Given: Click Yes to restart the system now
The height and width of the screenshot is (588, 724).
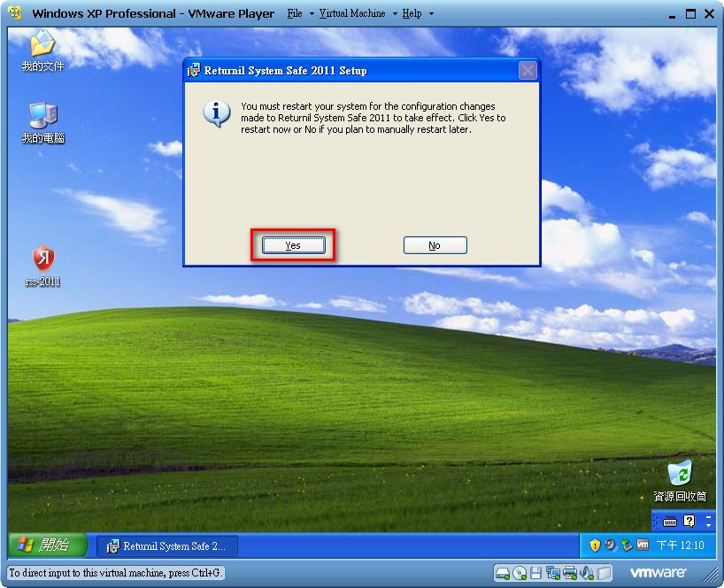Looking at the screenshot, I should [x=294, y=245].
